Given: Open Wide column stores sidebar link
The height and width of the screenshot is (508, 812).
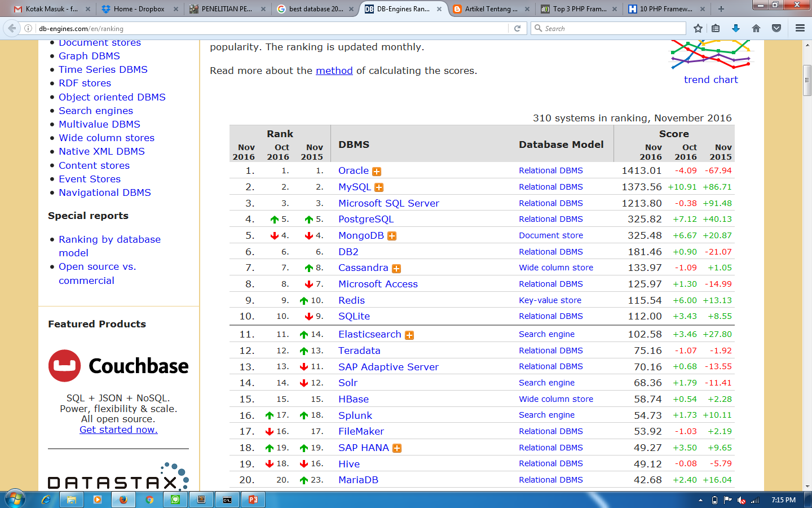Looking at the screenshot, I should coord(107,138).
